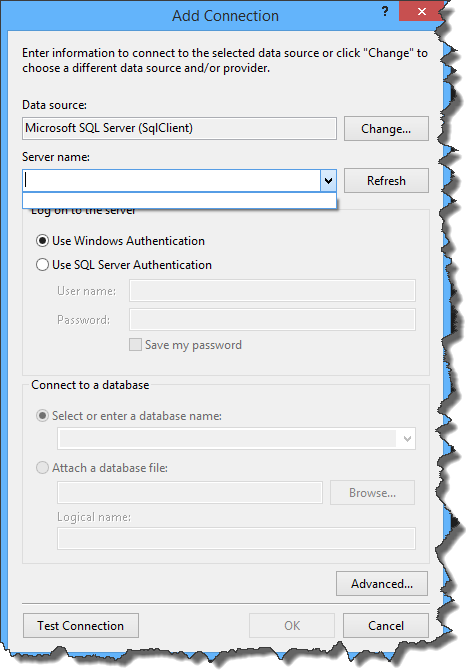Screen dimensions: 466x671
Task: Click the help question mark icon
Action: [x=385, y=12]
